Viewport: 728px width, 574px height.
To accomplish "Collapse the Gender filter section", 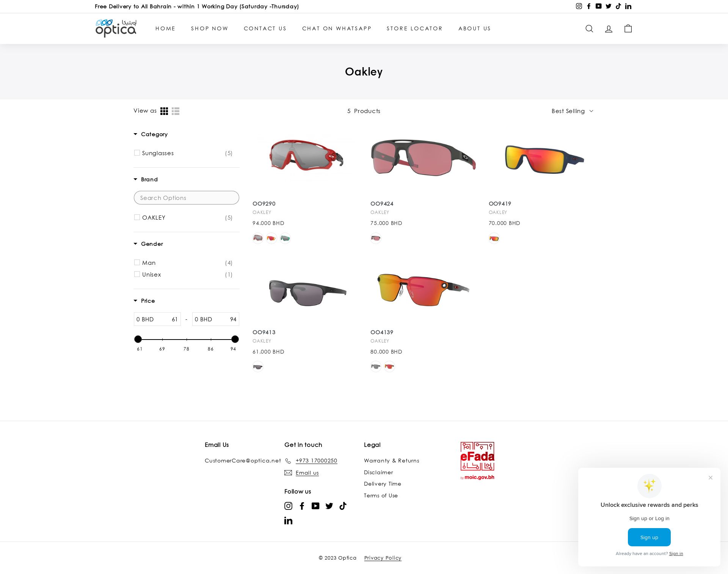I will [x=148, y=244].
